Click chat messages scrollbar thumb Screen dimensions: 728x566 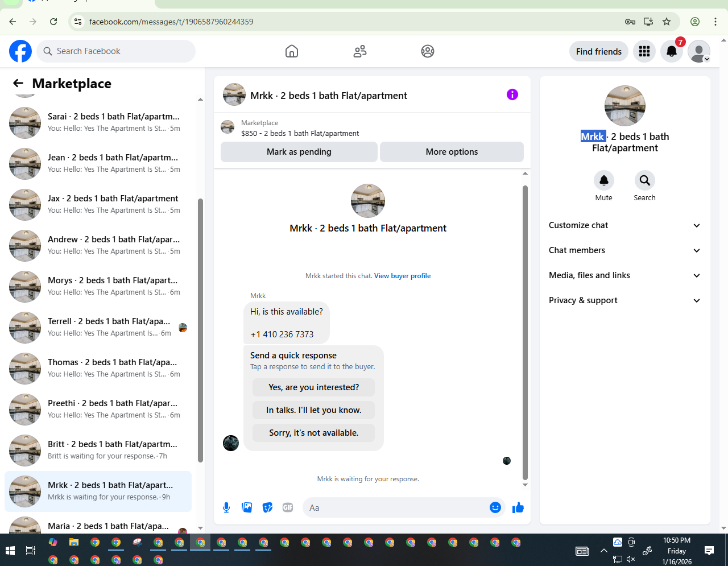525,333
